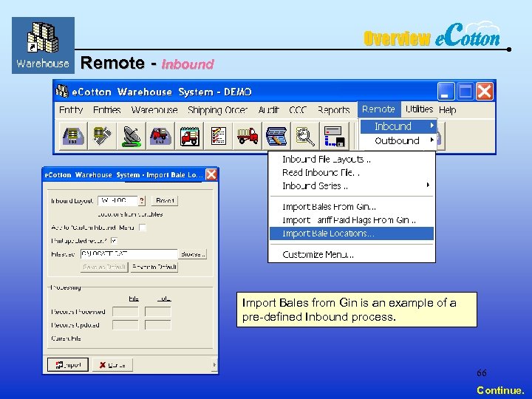Click the Revert to Default button
532x399 pixels.
[x=154, y=267]
